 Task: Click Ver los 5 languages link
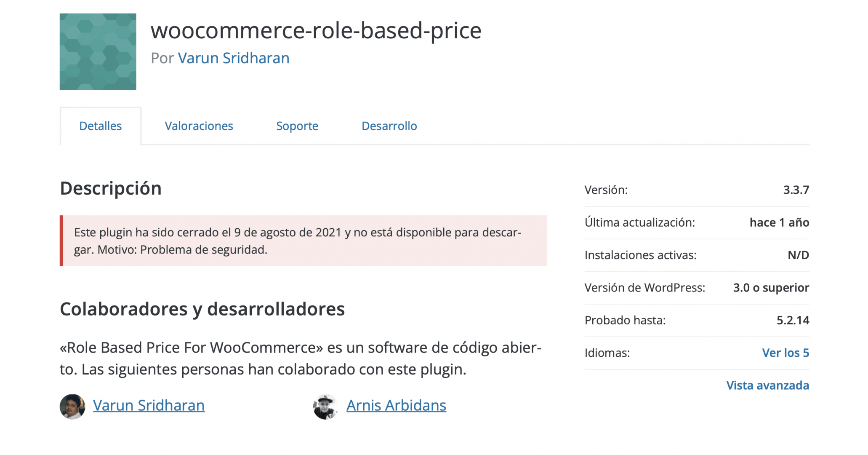785,353
